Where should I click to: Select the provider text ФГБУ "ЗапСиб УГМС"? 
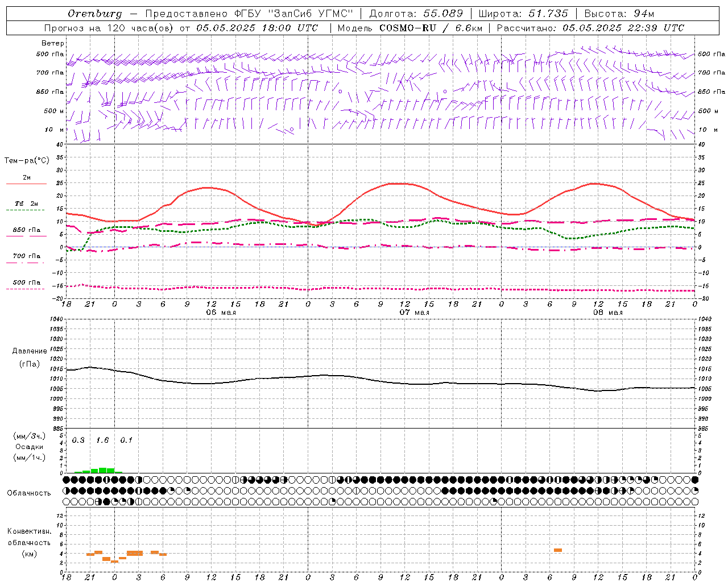(293, 14)
